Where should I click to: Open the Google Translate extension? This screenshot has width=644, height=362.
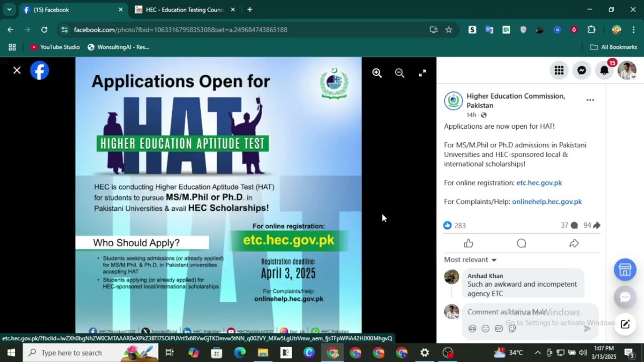click(489, 30)
